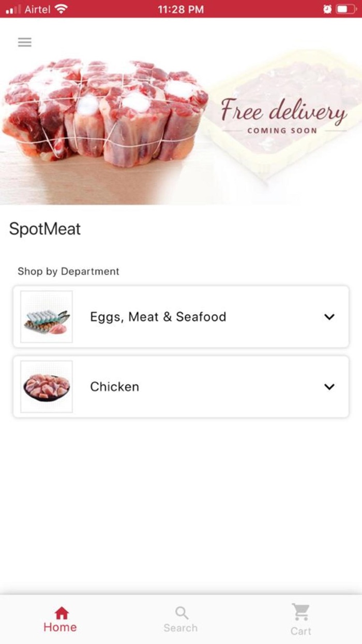This screenshot has height=644, width=362.
Task: Click the alarm clock status bar icon
Action: pos(327,9)
